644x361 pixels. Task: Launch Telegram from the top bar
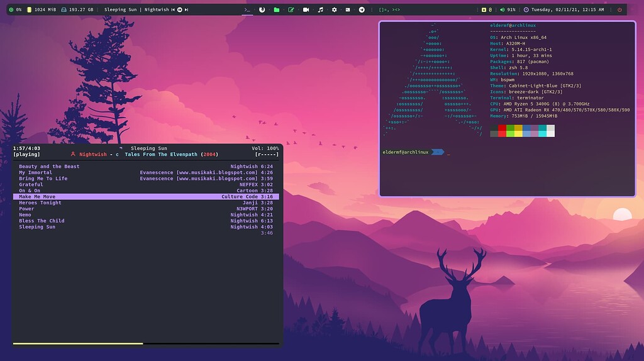[362, 9]
